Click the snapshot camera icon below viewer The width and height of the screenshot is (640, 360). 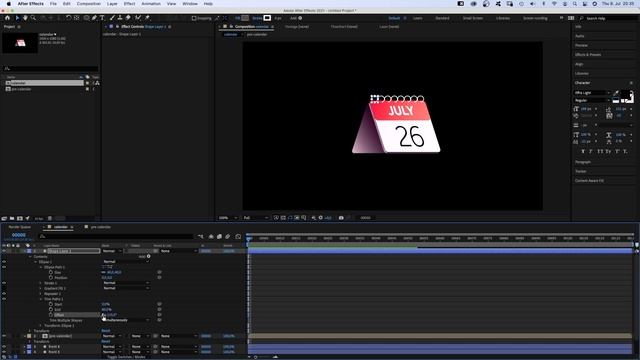pyautogui.click(x=341, y=218)
